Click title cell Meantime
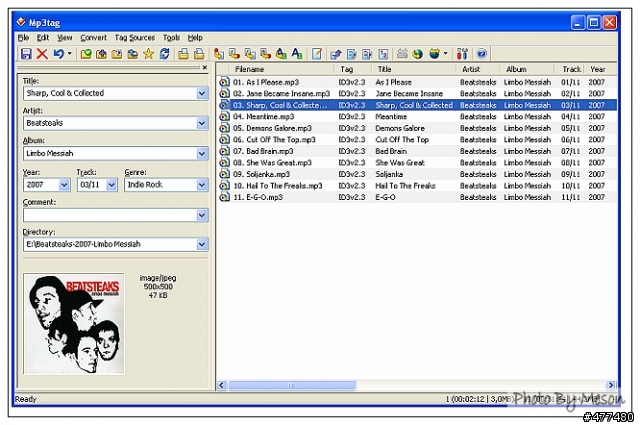Viewport: 640px width, 425px height. click(x=391, y=117)
